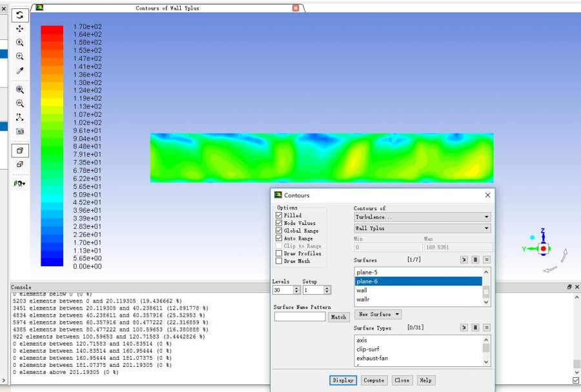This screenshot has width=581, height=392.
Task: Select exhaust-fan in Surface Types list
Action: point(418,358)
